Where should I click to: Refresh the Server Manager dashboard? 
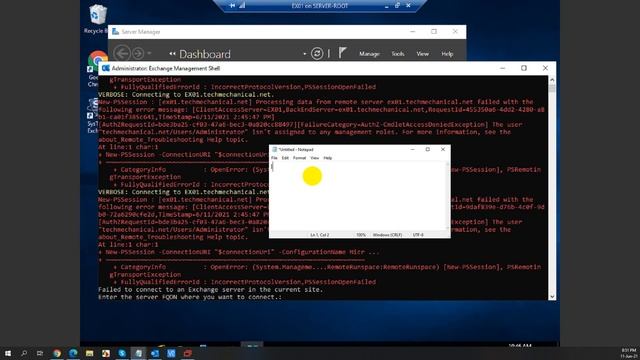coord(317,53)
